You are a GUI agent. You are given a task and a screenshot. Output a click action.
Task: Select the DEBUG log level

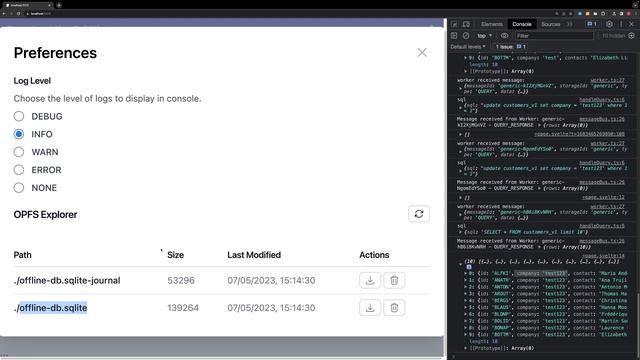tap(19, 116)
